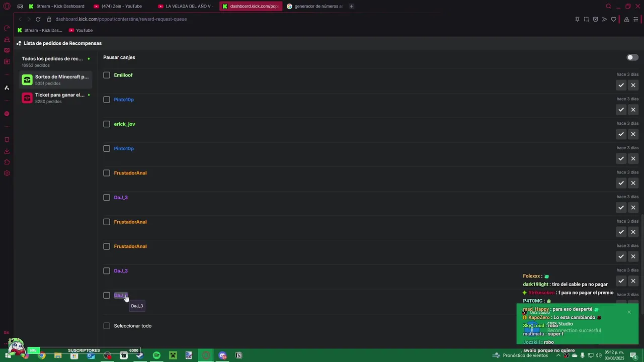The height and width of the screenshot is (362, 644).
Task: Toggle the Pausar canjes switch
Action: (x=632, y=57)
